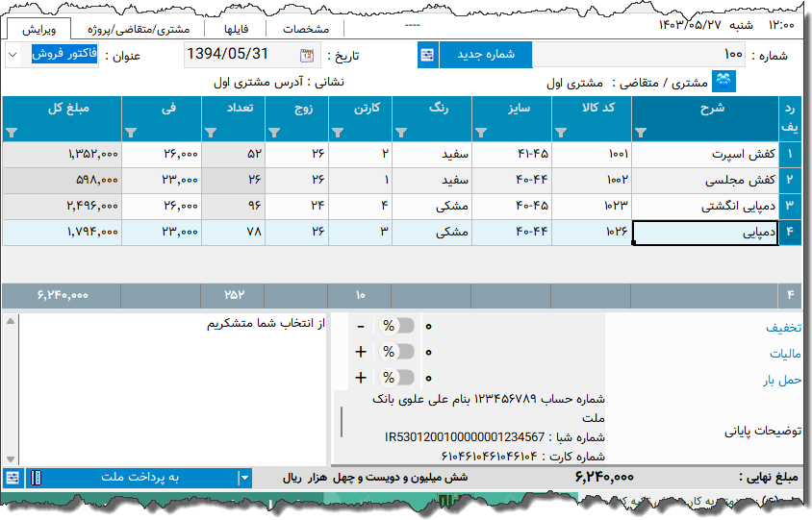Image resolution: width=812 pixels, height=520 pixels.
Task: Click the filter icon in رنگ column
Action: click(x=401, y=133)
